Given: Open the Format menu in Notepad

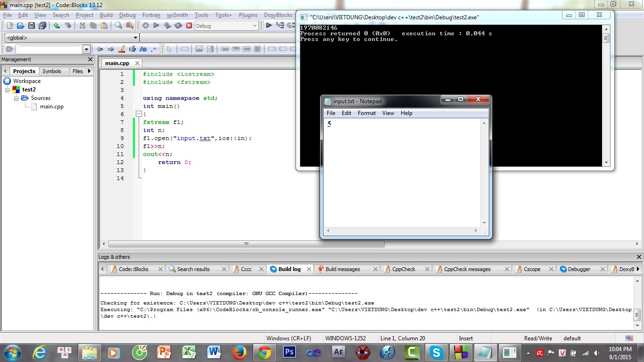Looking at the screenshot, I should pos(366,113).
